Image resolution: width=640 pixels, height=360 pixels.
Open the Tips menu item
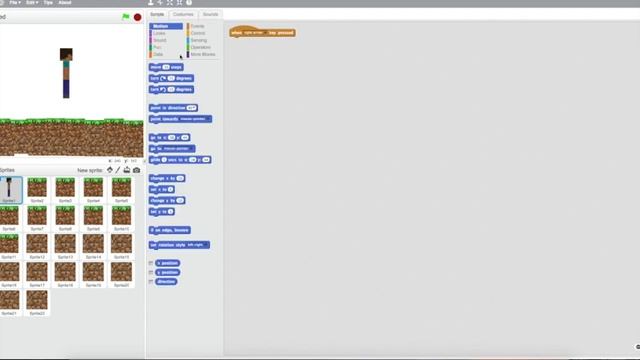point(48,2)
